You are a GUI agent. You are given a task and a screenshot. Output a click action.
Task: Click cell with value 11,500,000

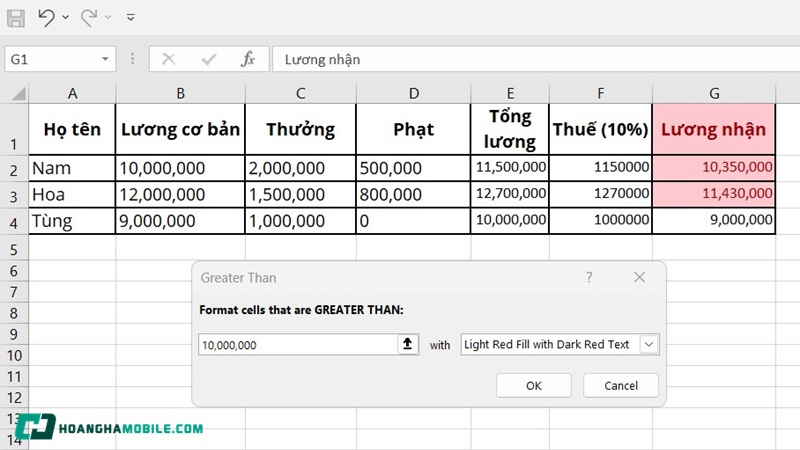[510, 168]
